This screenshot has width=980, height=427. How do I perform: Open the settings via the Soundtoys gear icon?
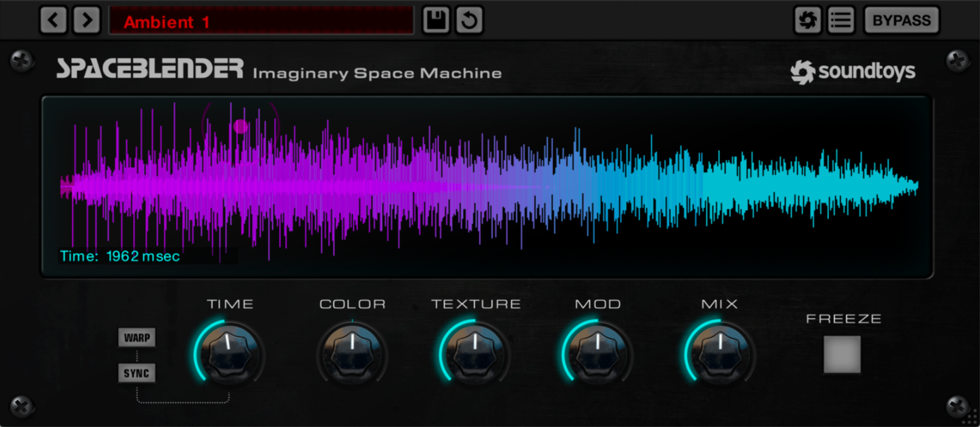coord(807,20)
